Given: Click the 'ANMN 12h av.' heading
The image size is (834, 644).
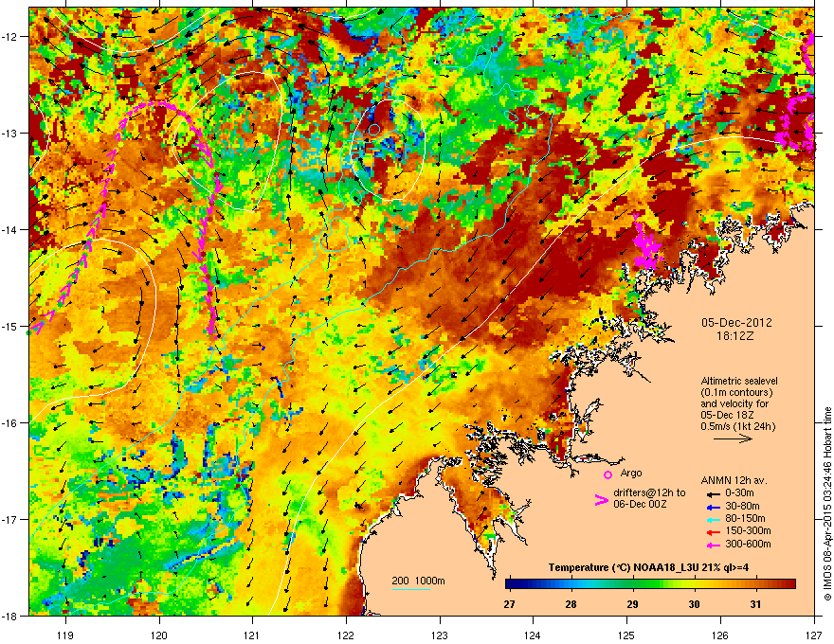Looking at the screenshot, I should coord(734,481).
